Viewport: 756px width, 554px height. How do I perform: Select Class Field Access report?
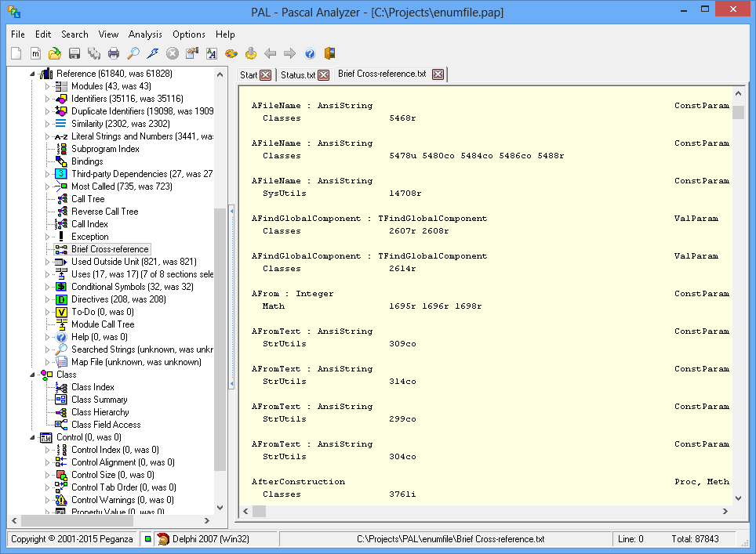click(106, 425)
